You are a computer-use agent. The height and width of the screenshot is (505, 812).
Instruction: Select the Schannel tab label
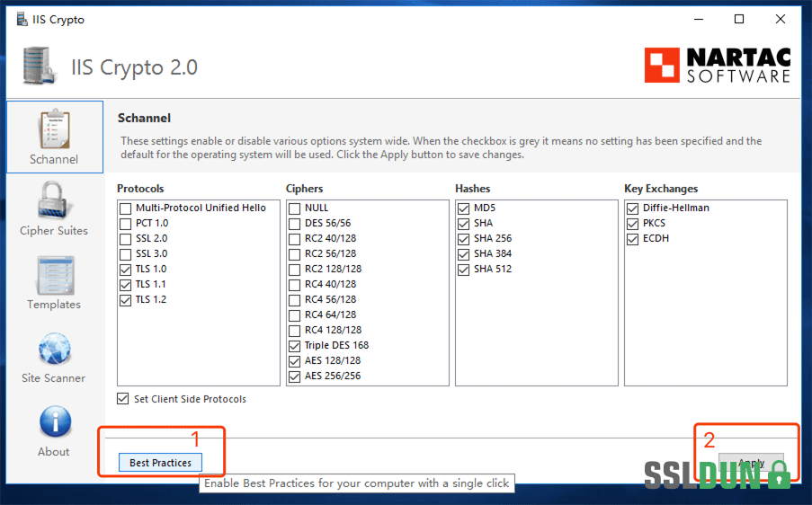click(54, 159)
